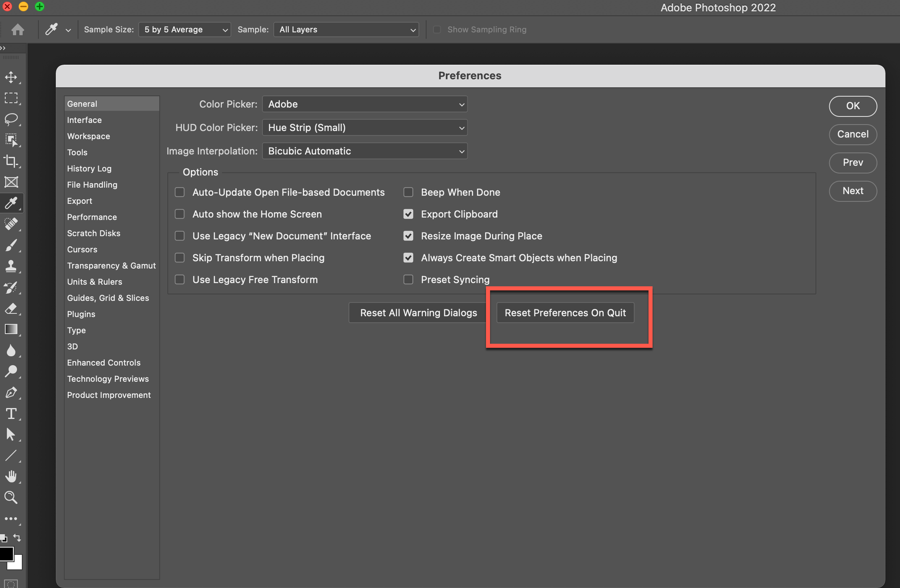Select the Brush tool
The width and height of the screenshot is (900, 588).
[x=11, y=245]
